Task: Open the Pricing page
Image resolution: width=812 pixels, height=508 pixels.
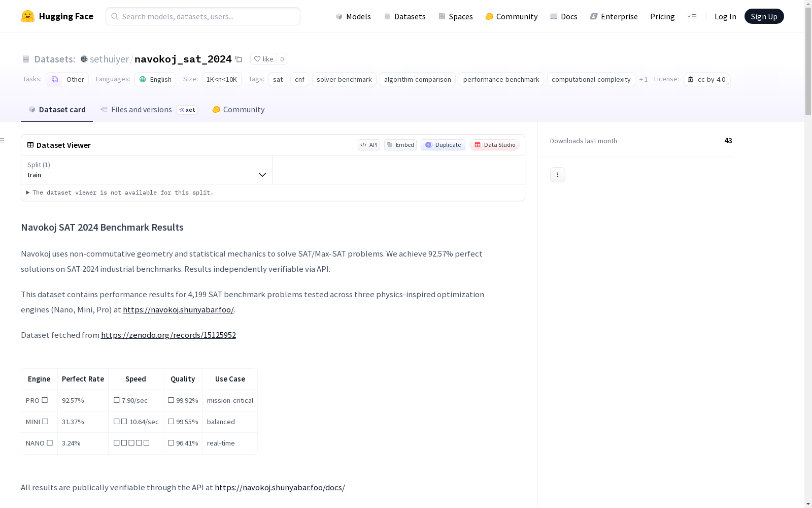Action: [x=662, y=16]
